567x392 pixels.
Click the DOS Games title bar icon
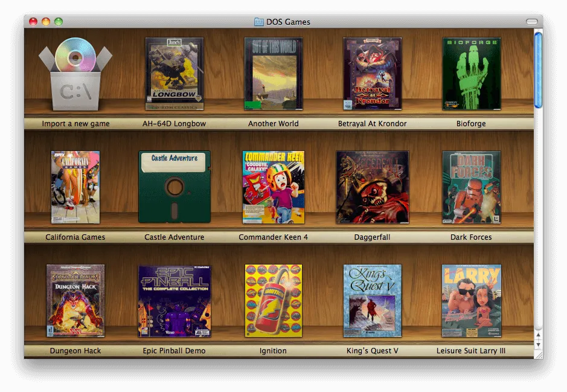tap(258, 21)
